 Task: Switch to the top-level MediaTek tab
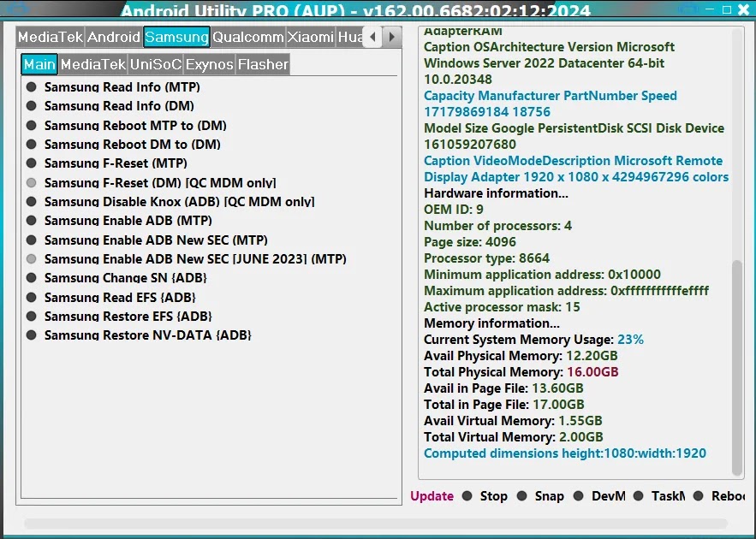(51, 37)
